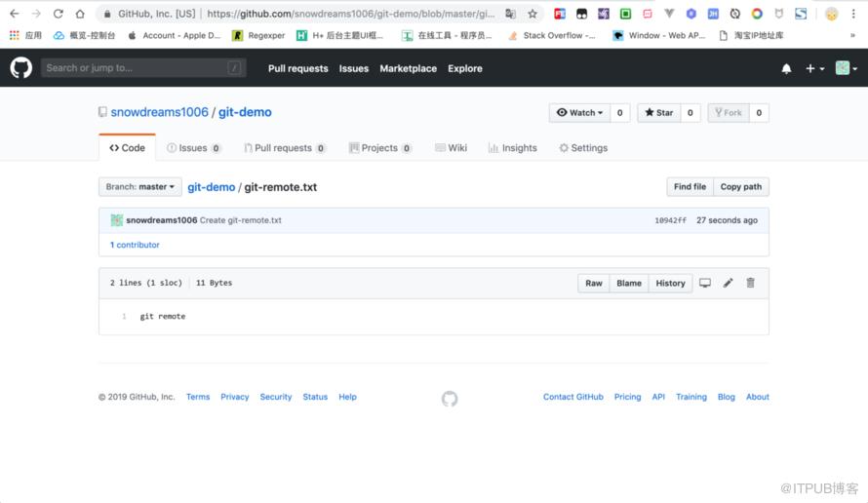Open the Branch: master selector

click(x=140, y=187)
